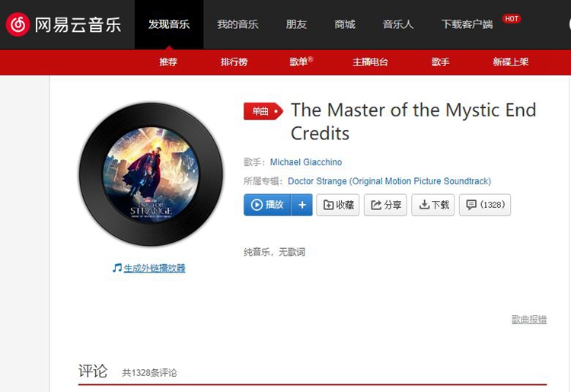Share the song via 分享 button
This screenshot has width=571, height=392.
point(385,205)
